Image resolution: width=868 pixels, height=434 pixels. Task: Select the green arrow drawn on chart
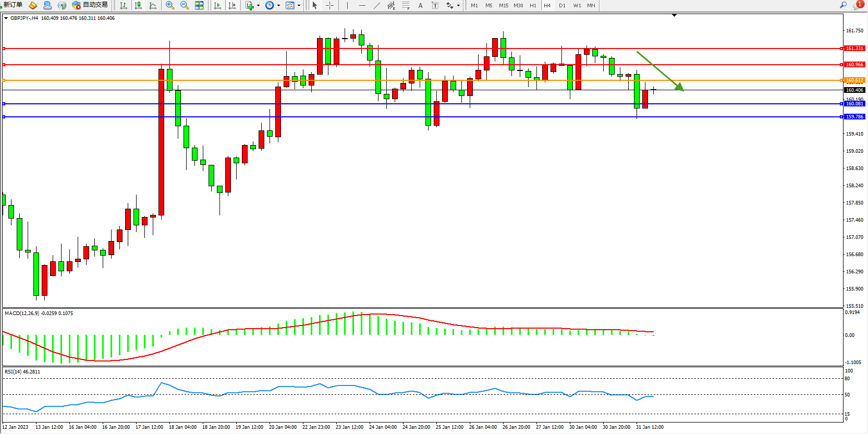(x=659, y=70)
